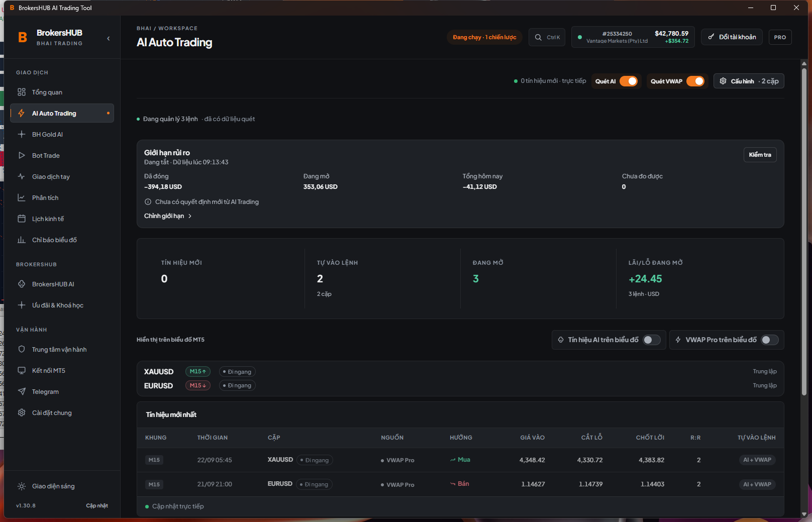Click the info icon beside Chưa có quyết định

148,202
